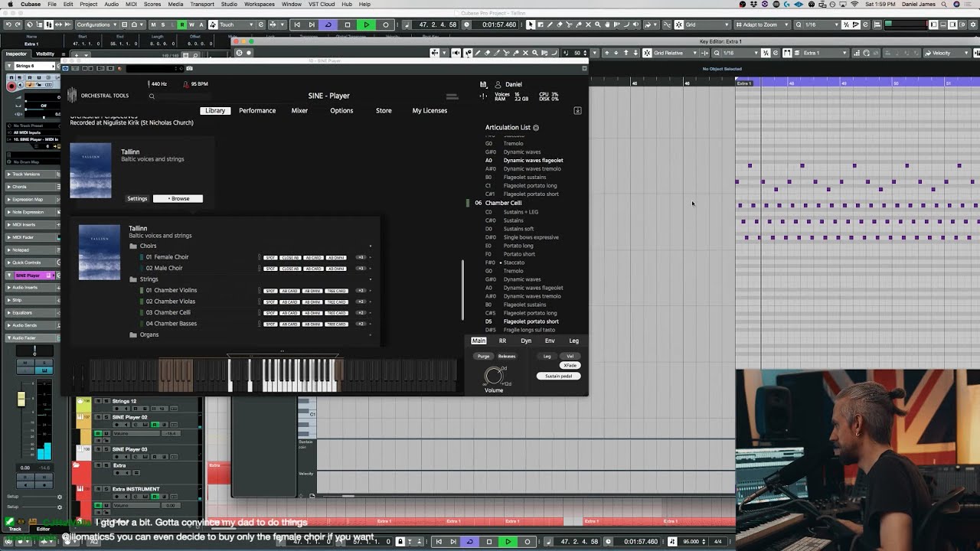The image size is (980, 551).
Task: Hit the top transport Record button
Action: 385,24
